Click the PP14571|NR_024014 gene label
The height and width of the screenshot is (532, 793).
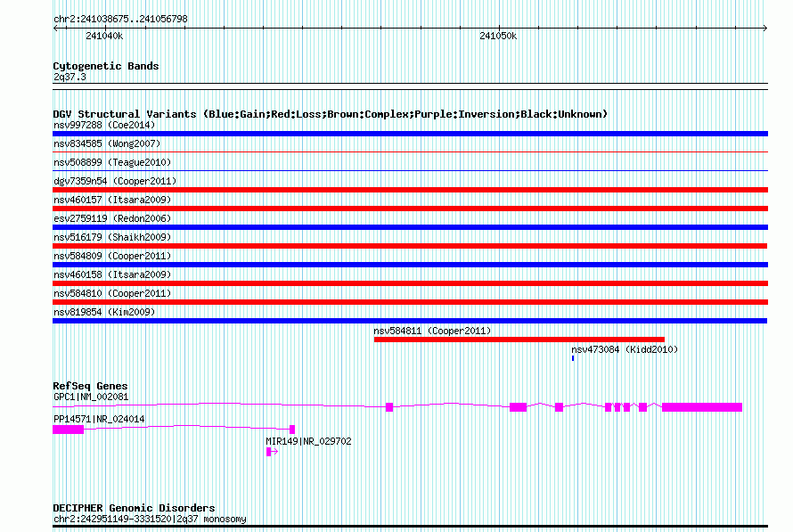pos(99,419)
